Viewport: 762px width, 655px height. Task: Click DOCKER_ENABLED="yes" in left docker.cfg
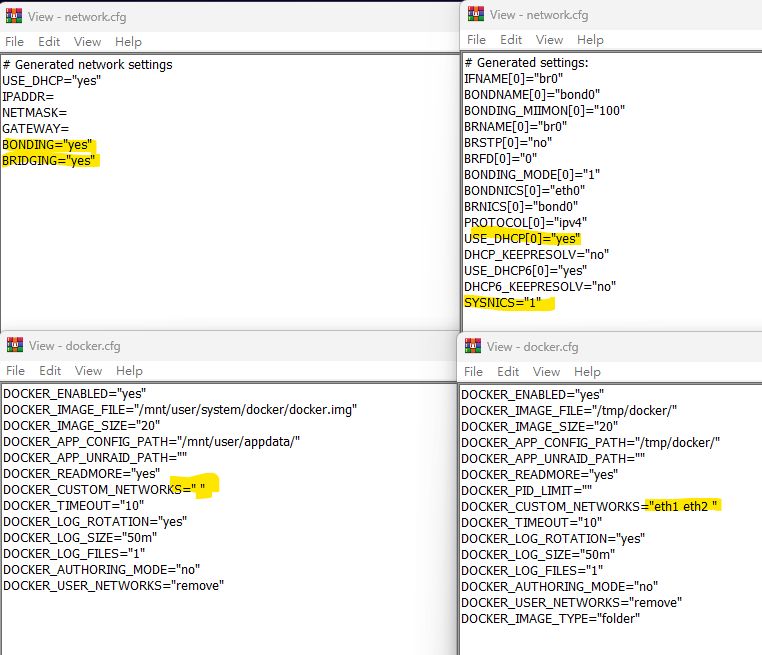click(x=74, y=394)
